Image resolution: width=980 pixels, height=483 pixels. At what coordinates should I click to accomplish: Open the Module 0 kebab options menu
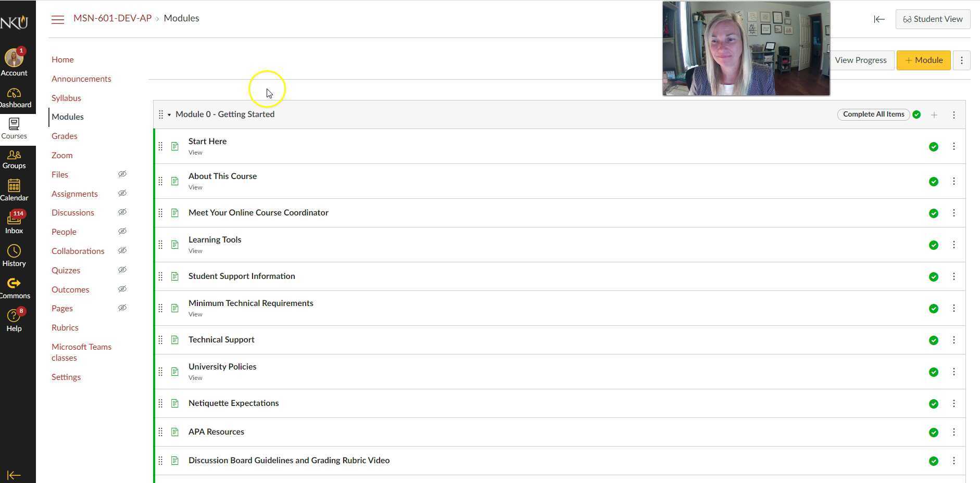954,115
